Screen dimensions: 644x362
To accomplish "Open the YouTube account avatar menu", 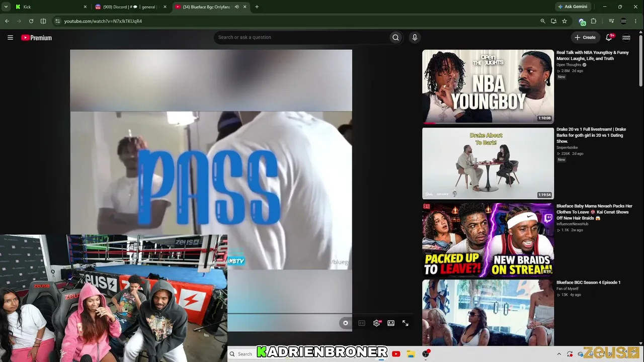I will coord(626,37).
